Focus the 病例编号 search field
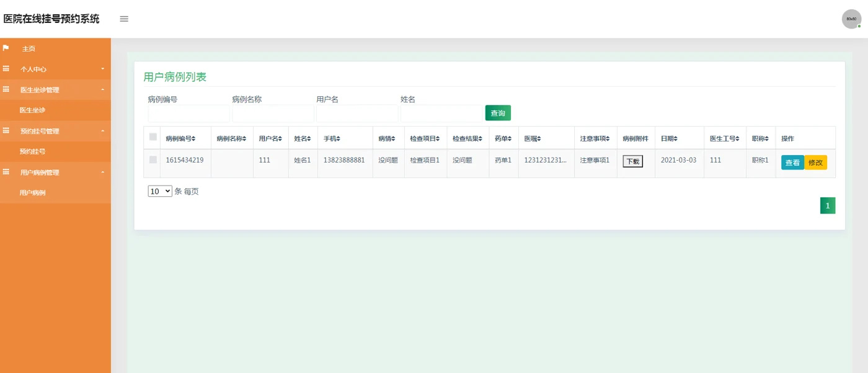 point(189,114)
